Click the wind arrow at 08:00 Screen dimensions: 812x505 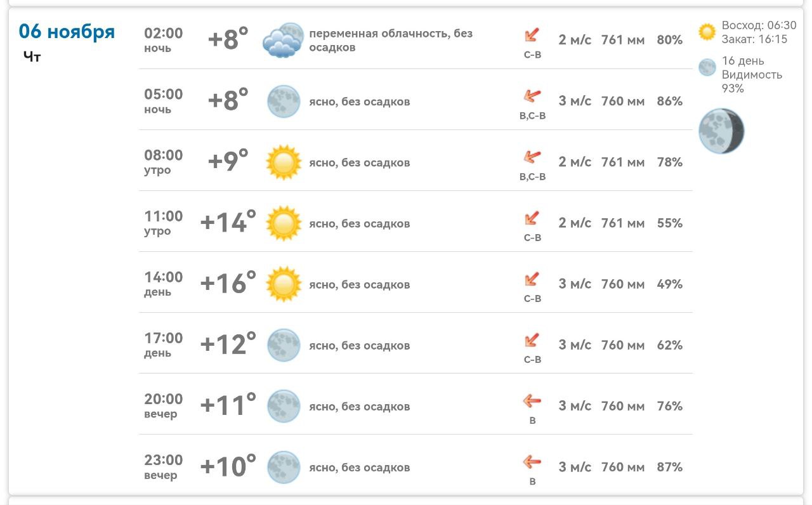point(532,156)
